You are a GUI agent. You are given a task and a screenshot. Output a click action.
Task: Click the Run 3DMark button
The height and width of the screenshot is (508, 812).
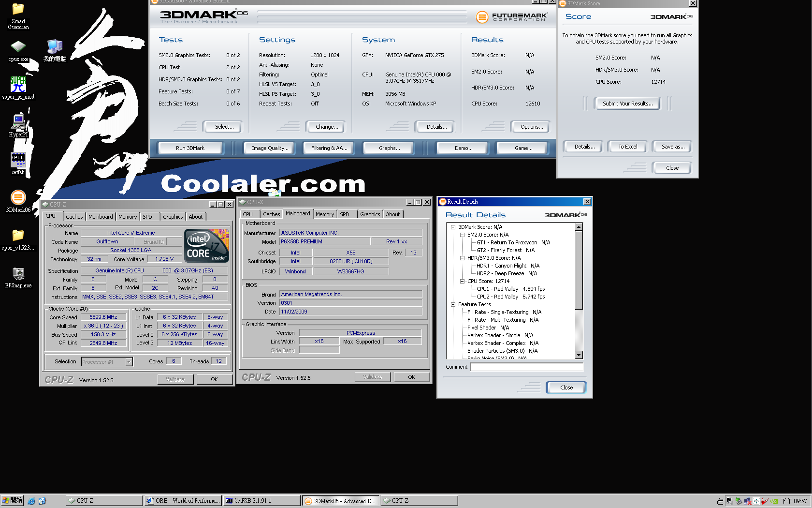point(190,148)
